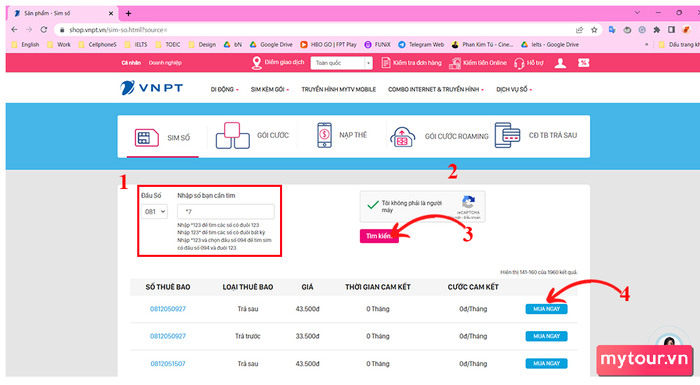Open the IELTS bookmark folder
The width and height of the screenshot is (700, 385).
(136, 45)
